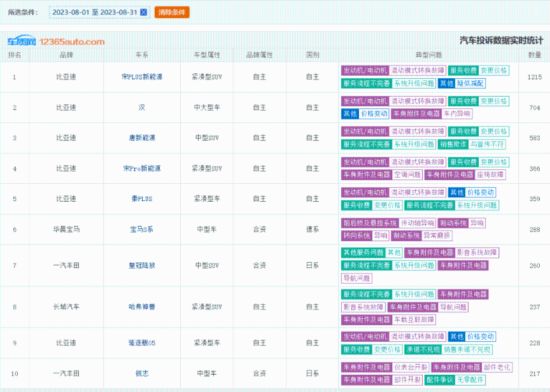
Task: Click the 长城汽车 brand cell
Action: 66,307
